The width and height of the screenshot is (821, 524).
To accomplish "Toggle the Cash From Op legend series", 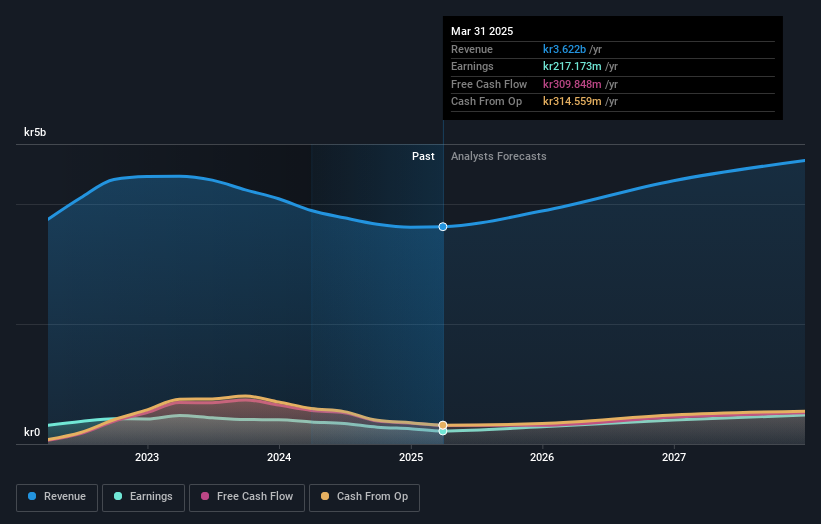I will point(364,497).
